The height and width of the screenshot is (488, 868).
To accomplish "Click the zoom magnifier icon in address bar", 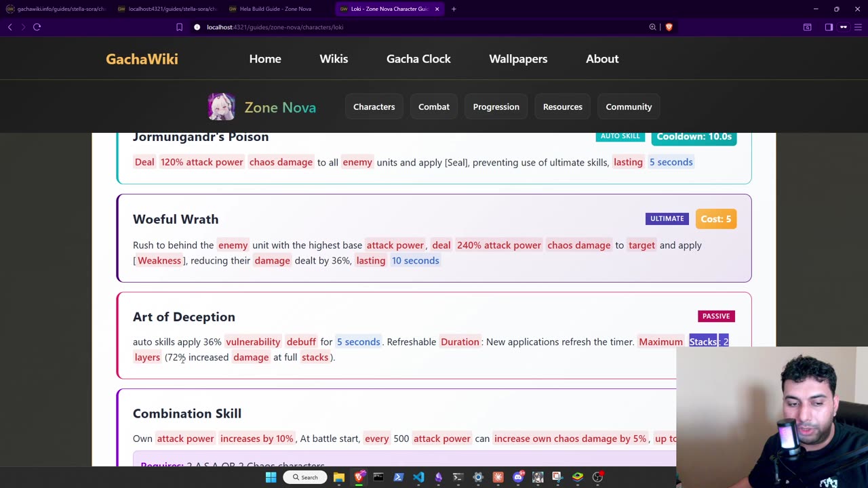I will click(652, 27).
